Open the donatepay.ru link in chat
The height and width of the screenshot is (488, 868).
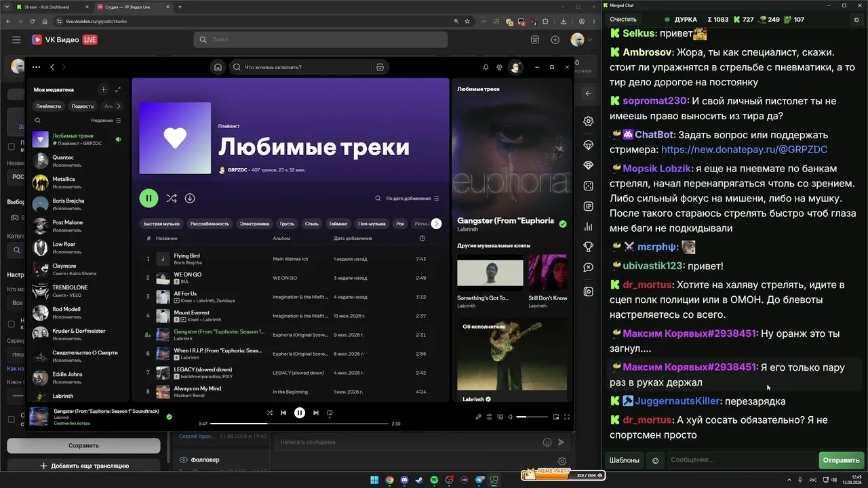744,149
